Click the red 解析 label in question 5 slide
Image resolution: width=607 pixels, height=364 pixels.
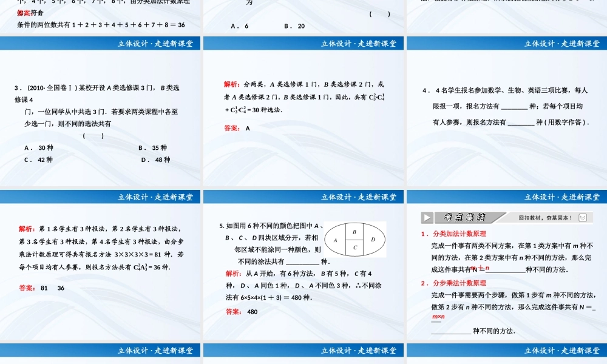[234, 274]
